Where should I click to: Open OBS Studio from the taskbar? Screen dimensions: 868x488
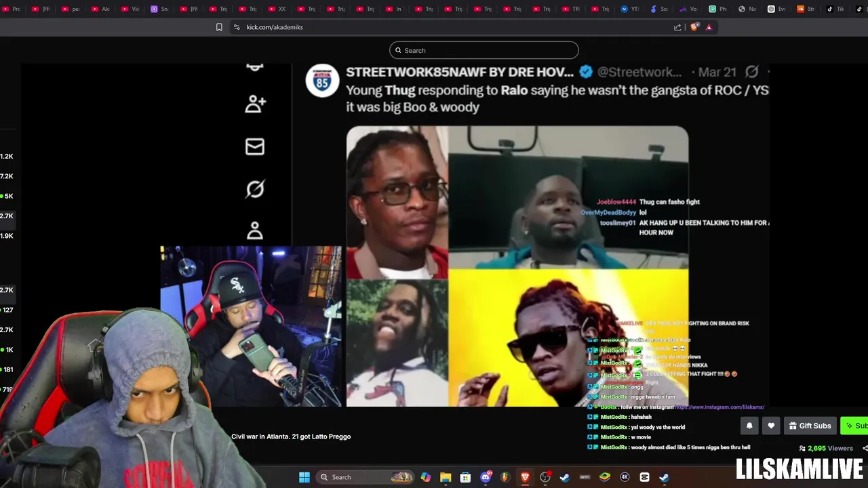click(x=545, y=477)
